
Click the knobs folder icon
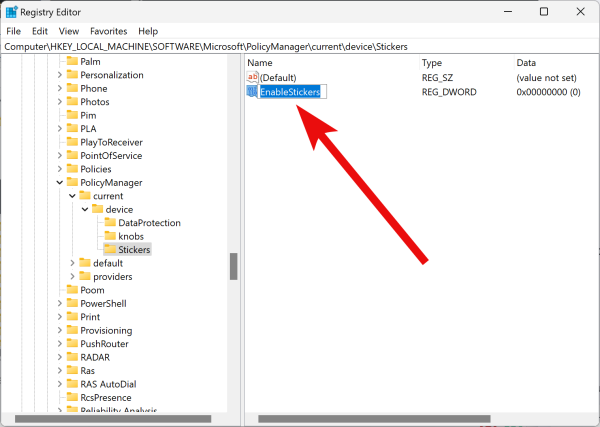pyautogui.click(x=110, y=236)
